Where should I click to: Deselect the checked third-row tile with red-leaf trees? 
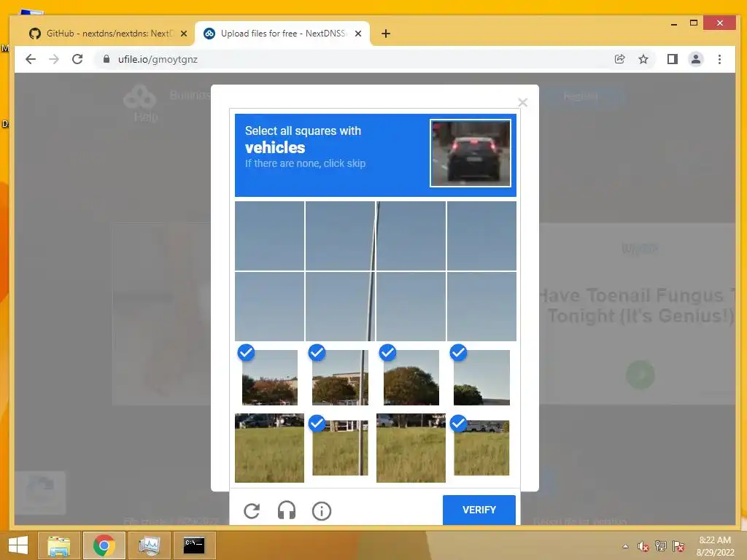pyautogui.click(x=270, y=377)
